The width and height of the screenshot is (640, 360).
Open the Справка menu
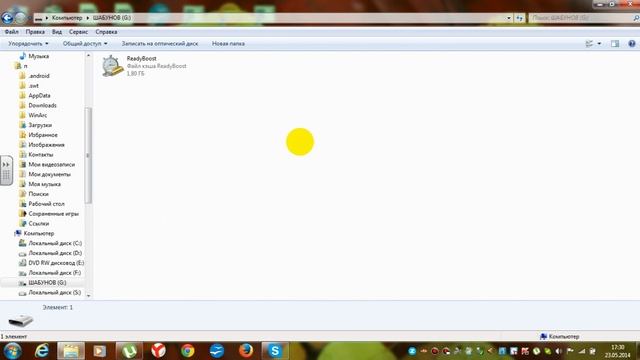click(106, 32)
